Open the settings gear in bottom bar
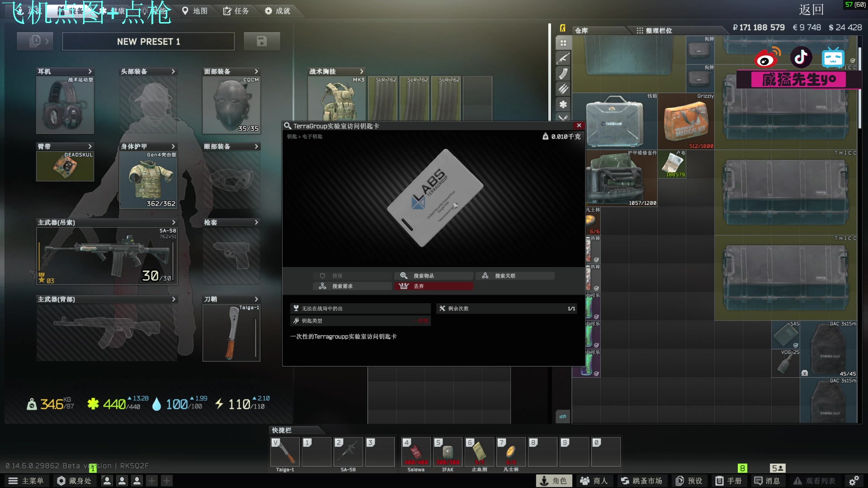Image resolution: width=868 pixels, height=488 pixels. tap(854, 481)
